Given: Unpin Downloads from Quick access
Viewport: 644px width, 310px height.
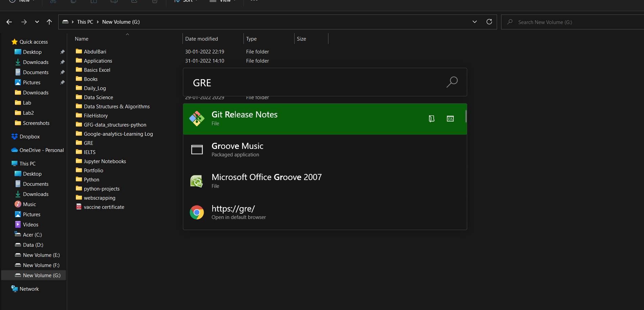Looking at the screenshot, I should click(62, 62).
